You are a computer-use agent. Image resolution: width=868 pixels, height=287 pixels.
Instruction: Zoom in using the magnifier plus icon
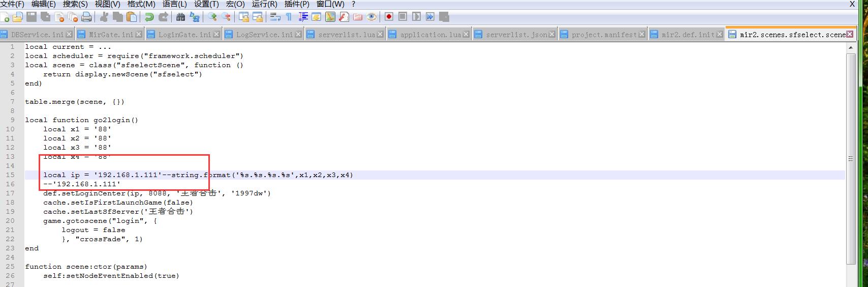click(x=212, y=17)
